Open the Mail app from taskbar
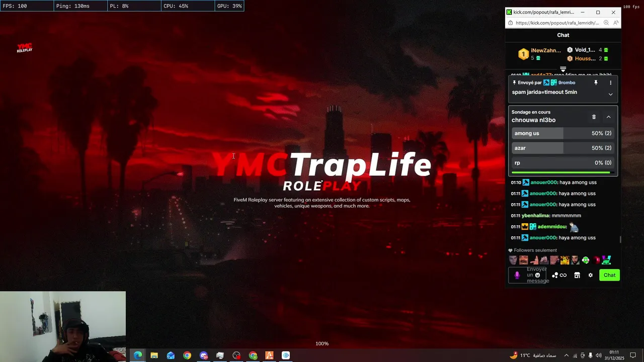 (x=171, y=355)
